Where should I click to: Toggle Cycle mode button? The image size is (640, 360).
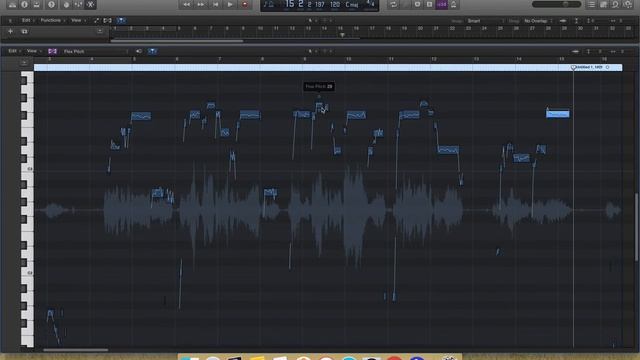click(393, 4)
